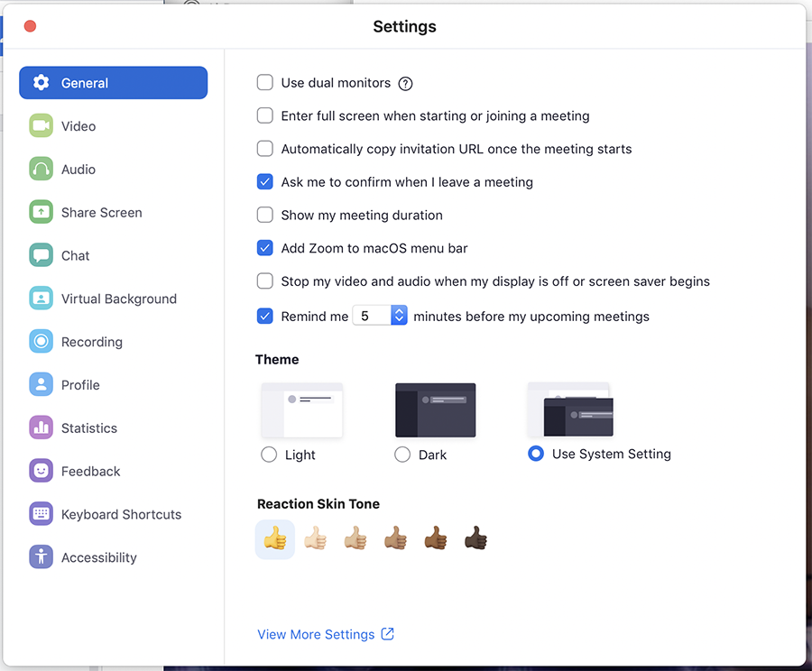Open the Keyboard Shortcuts settings
The width and height of the screenshot is (812, 671).
121,514
